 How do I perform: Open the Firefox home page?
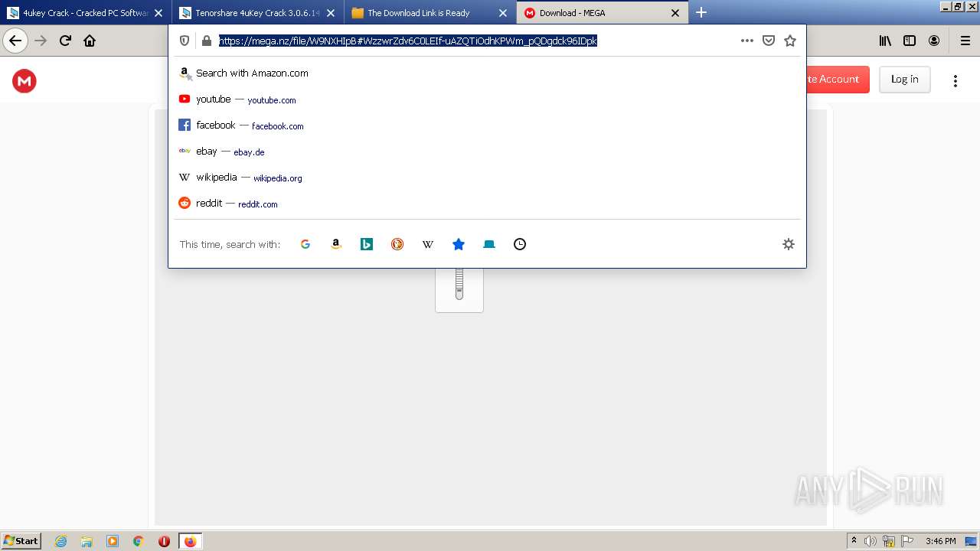[90, 41]
